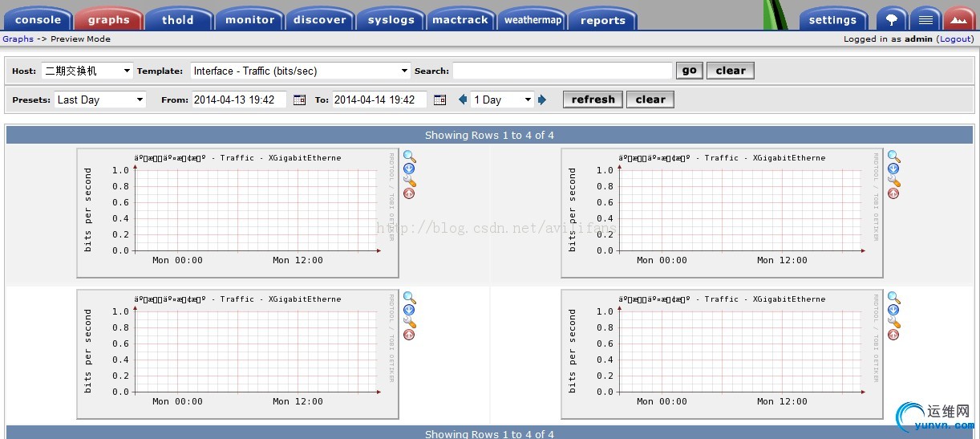Shift the time span forward with the right arrow
Screen dimensions: 980x439
pos(542,100)
